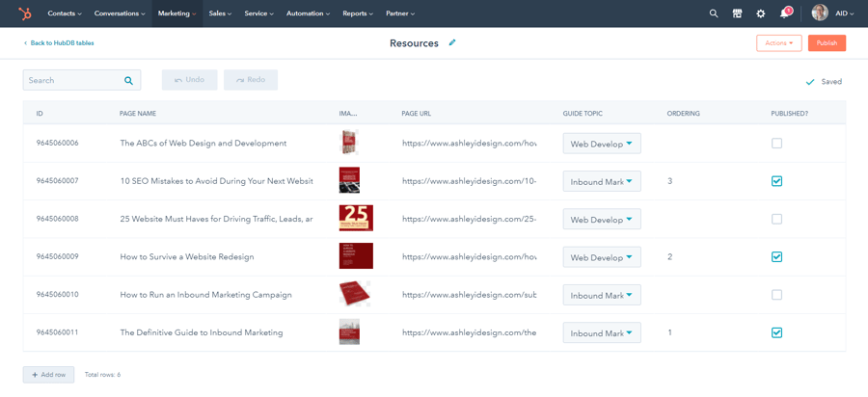Click ID cell 9645060009
Image resolution: width=868 pixels, height=397 pixels.
(x=58, y=256)
